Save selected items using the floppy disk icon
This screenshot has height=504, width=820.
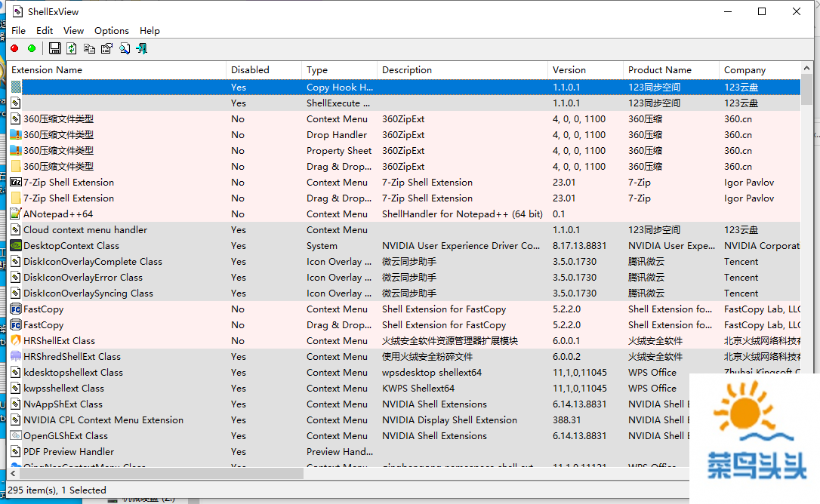click(x=54, y=48)
